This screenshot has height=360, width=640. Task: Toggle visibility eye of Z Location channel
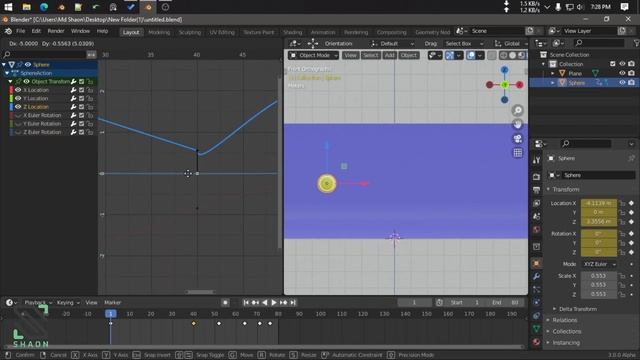point(18,107)
